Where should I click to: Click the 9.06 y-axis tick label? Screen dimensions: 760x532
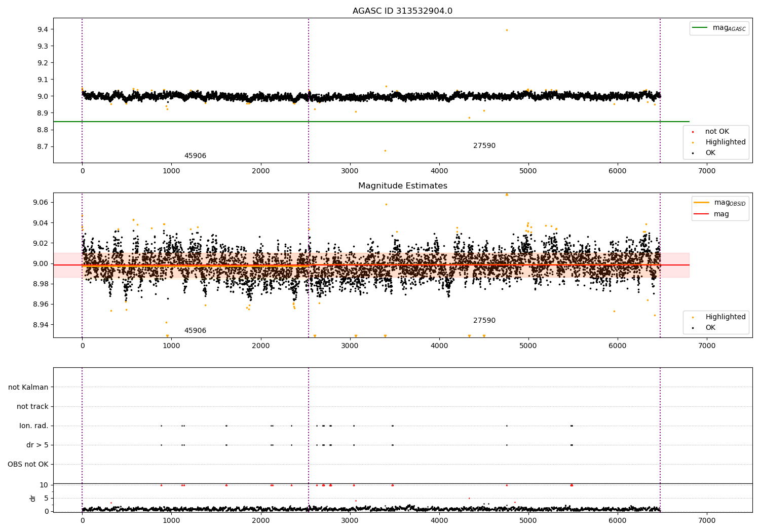[41, 203]
